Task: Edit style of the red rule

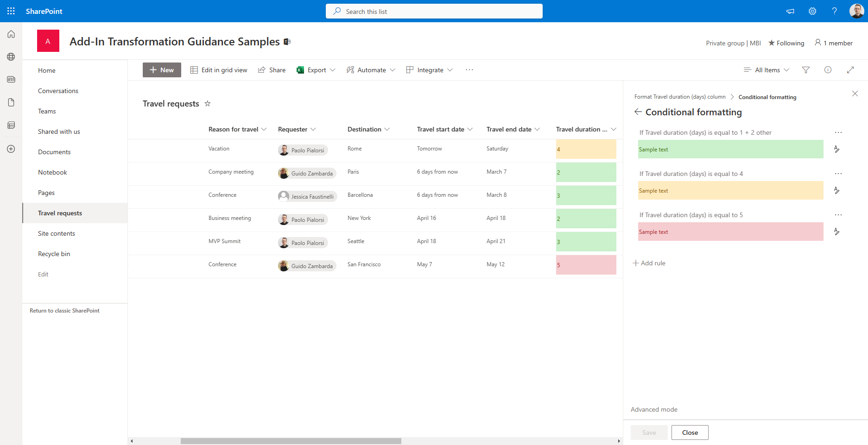Action: coord(836,232)
